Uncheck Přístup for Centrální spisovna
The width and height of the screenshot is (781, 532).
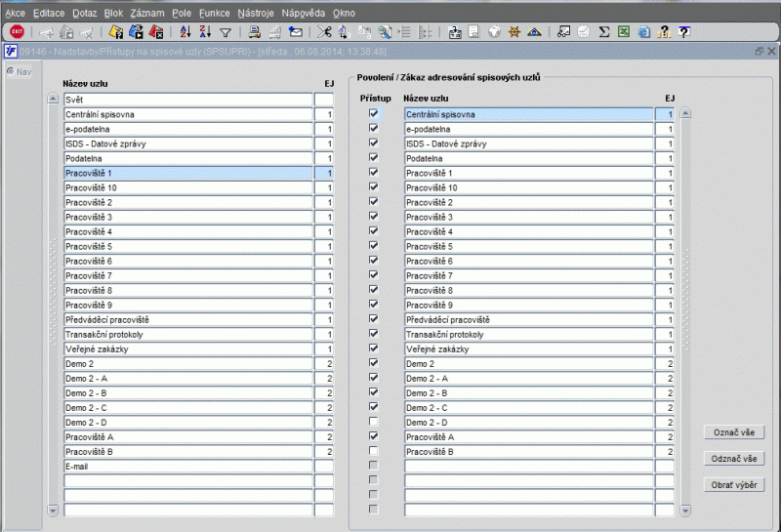(x=373, y=114)
